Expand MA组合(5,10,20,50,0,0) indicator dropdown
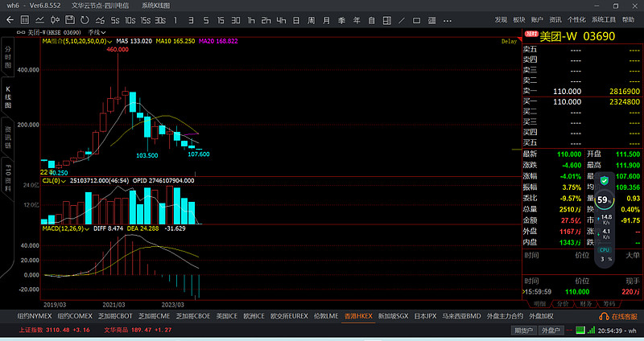 tap(76, 41)
